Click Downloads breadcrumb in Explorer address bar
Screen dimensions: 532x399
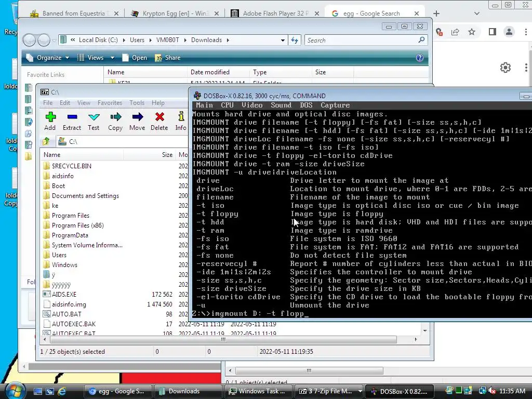206,40
